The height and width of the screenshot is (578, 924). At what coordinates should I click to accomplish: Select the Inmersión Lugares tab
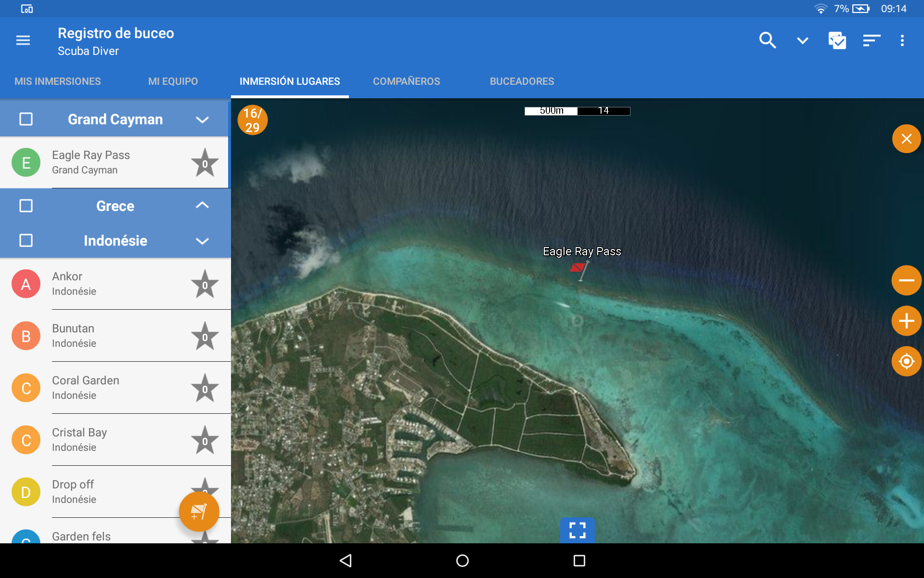click(x=290, y=81)
